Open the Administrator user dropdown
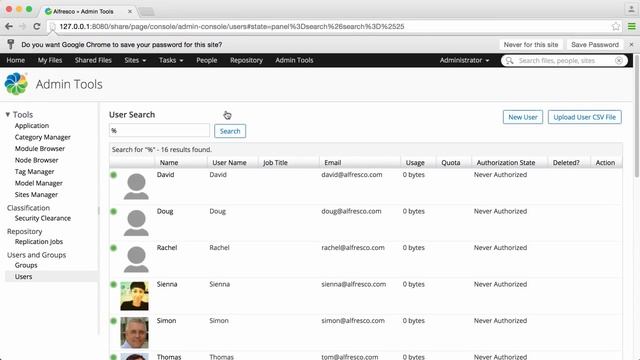Viewport: 640px width, 360px height. 464,60
